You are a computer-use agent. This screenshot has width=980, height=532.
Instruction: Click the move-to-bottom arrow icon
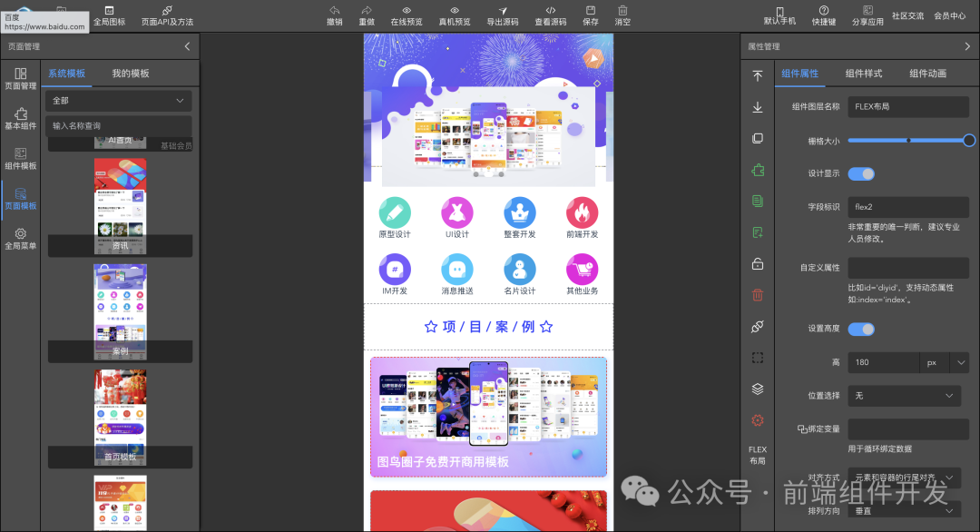[x=758, y=107]
